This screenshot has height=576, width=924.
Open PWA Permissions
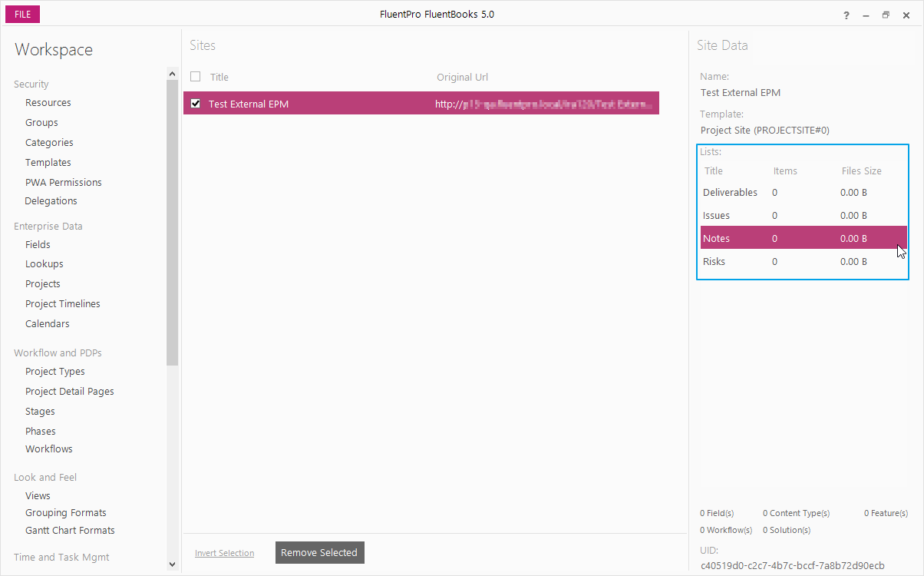click(x=63, y=183)
